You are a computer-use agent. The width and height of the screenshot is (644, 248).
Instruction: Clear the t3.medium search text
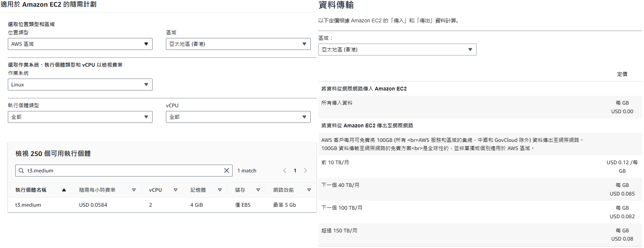pos(226,171)
